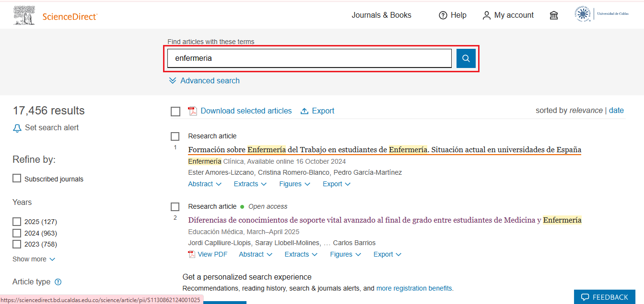
Task: Select the checkbox for result 1
Action: coord(175,136)
